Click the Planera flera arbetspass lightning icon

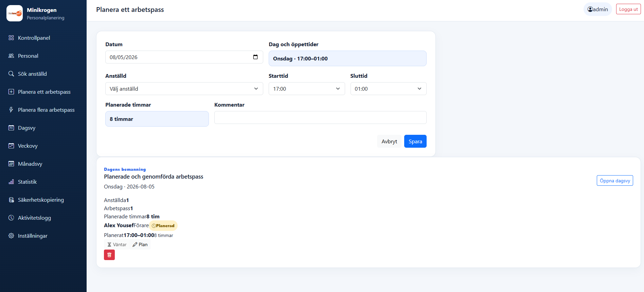tap(11, 110)
